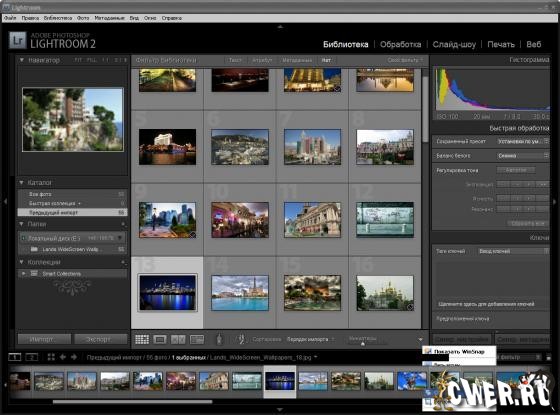Collapse the Папки panel
The width and height of the screenshot is (560, 415).
(x=21, y=224)
